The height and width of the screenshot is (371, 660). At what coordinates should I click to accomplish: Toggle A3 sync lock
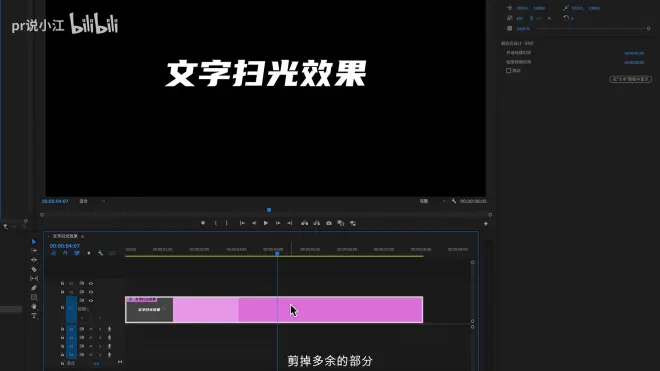(82, 346)
